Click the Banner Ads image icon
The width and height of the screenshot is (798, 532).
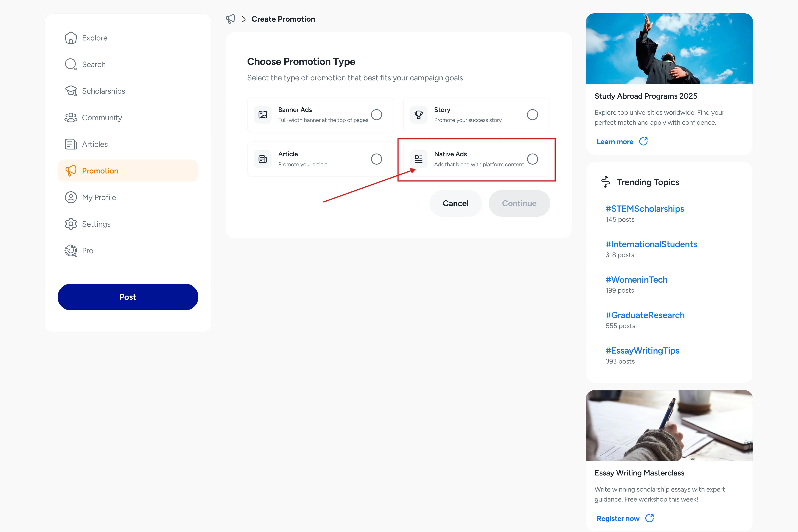click(263, 115)
